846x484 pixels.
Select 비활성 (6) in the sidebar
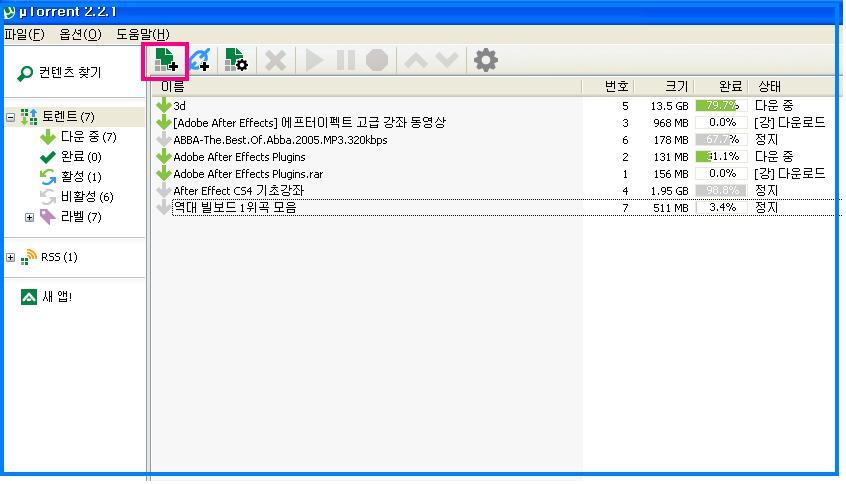tap(87, 196)
